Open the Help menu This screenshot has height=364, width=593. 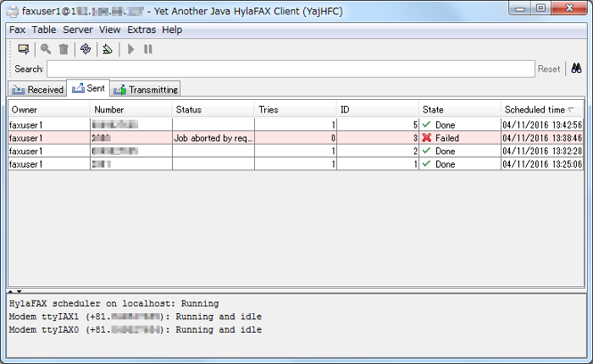coord(172,30)
